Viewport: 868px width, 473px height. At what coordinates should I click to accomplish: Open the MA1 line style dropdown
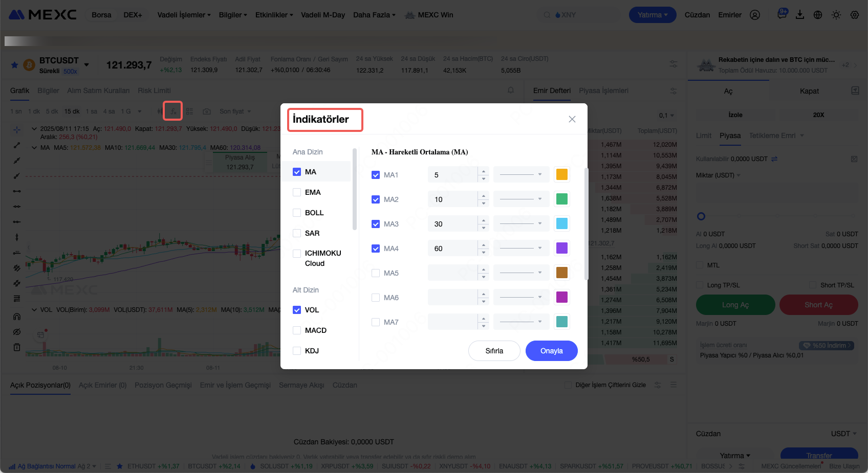tap(520, 175)
